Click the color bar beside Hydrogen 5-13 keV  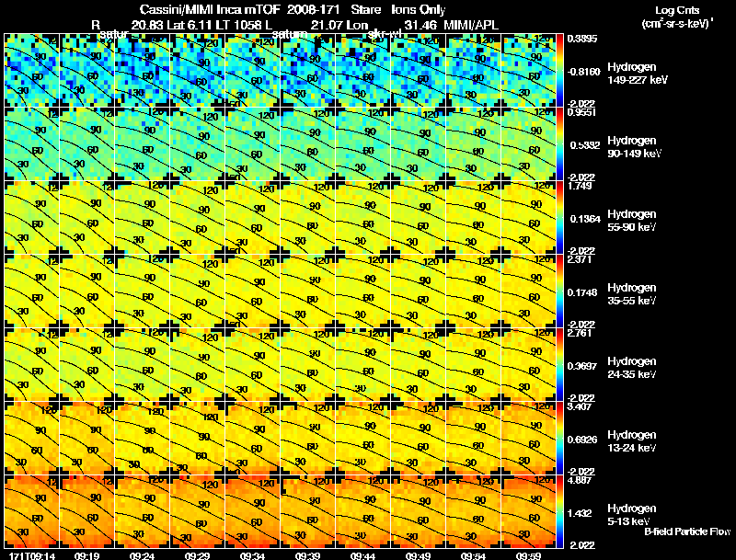(x=559, y=512)
